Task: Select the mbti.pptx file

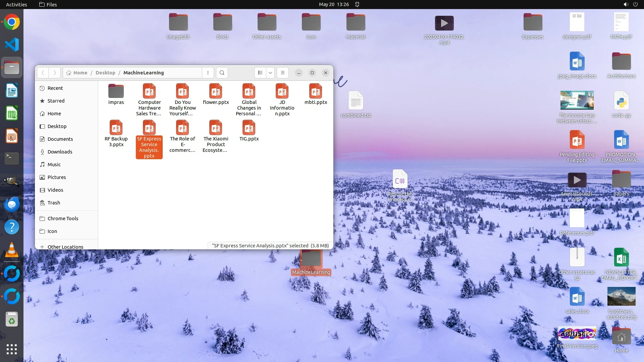Action: 316,92
